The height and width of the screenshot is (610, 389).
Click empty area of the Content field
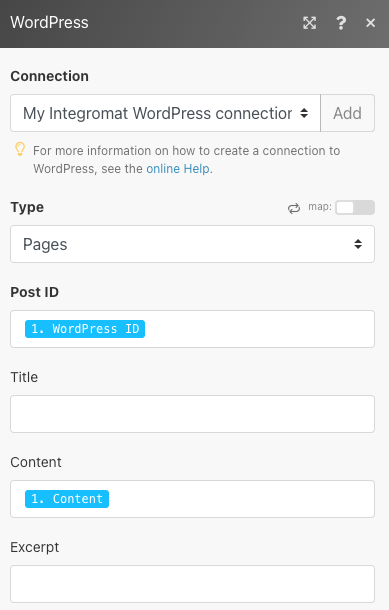coord(241,499)
